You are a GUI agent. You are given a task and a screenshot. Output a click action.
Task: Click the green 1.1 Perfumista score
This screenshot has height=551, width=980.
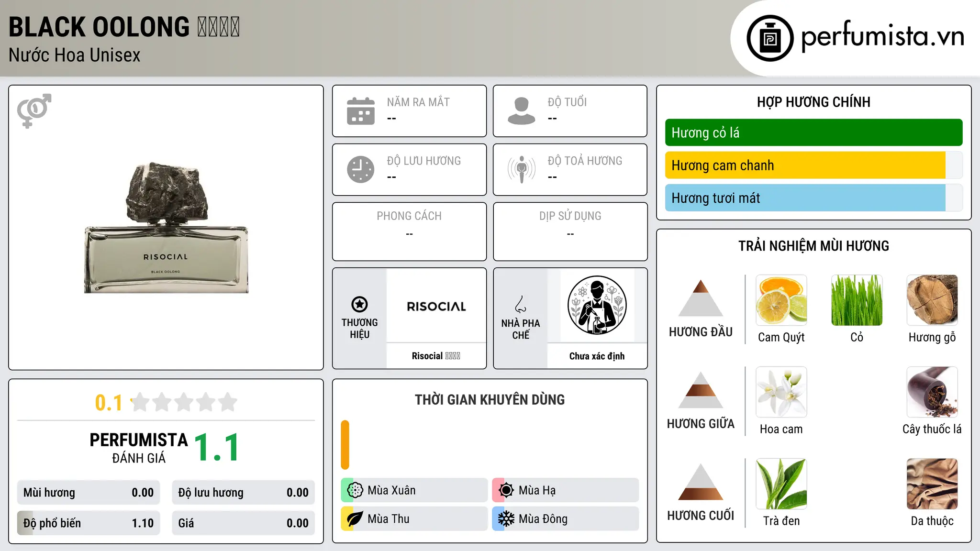[217, 448]
